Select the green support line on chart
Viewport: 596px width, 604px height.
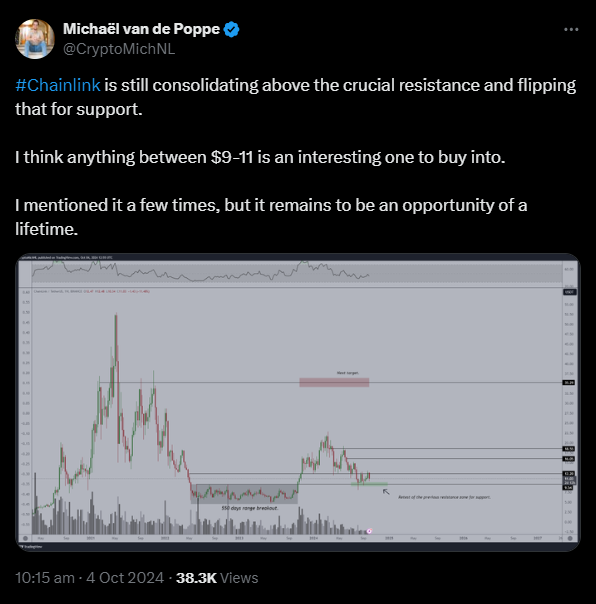pos(369,484)
